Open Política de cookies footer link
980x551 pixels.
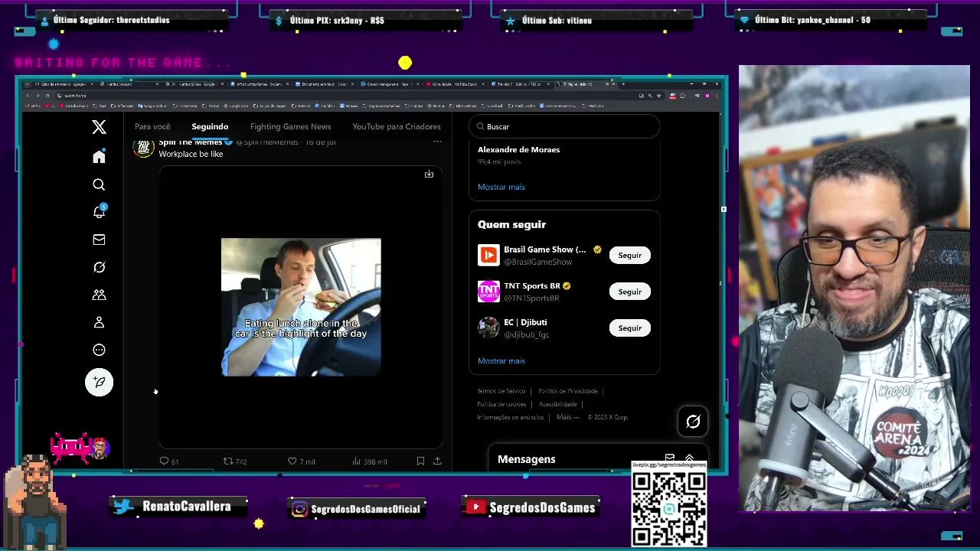(501, 404)
